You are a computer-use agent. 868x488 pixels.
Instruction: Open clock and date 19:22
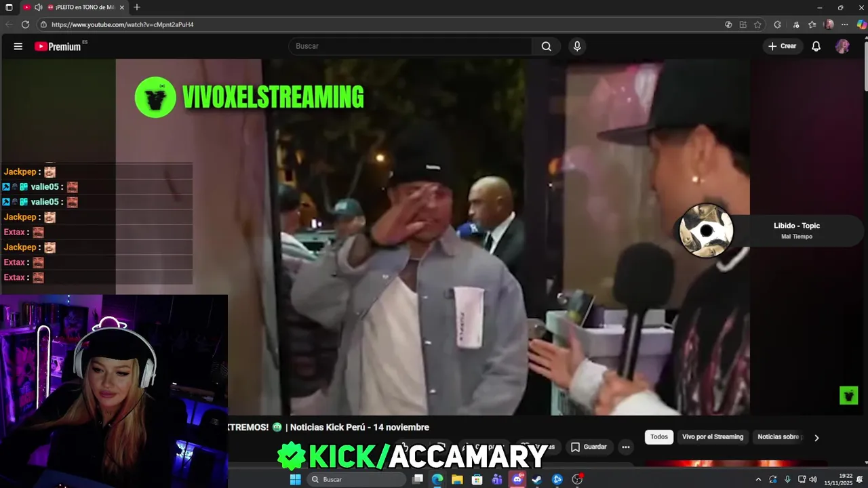840,479
